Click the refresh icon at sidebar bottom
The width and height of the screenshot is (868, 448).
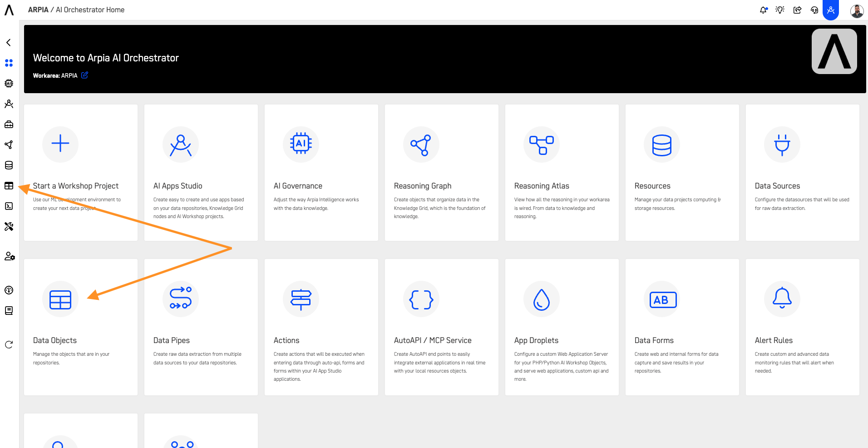coord(8,345)
